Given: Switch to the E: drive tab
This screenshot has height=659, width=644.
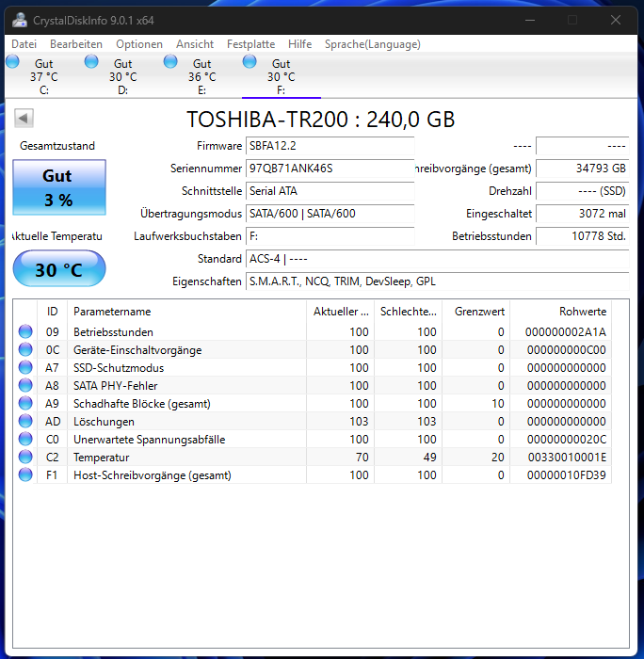Looking at the screenshot, I should (201, 76).
